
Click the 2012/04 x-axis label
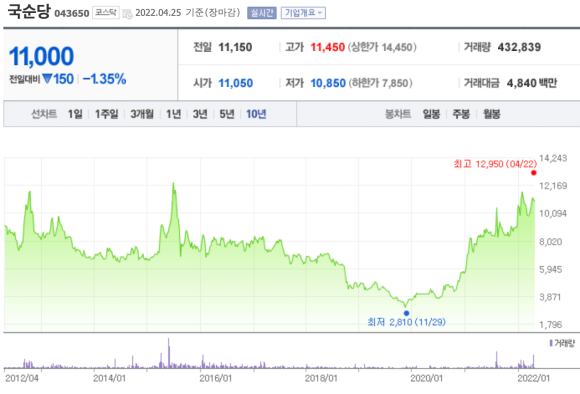pyautogui.click(x=22, y=378)
